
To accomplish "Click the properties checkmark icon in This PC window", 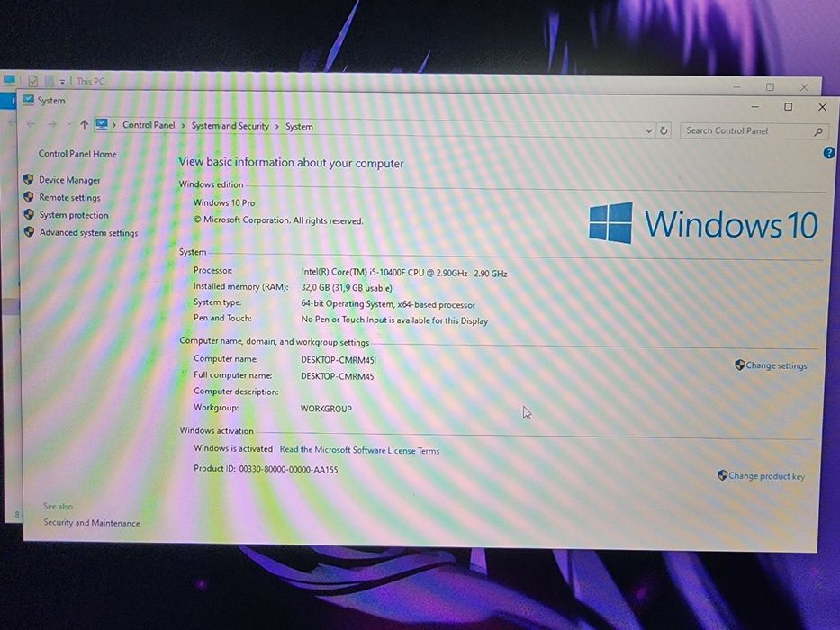I will 33,81.
